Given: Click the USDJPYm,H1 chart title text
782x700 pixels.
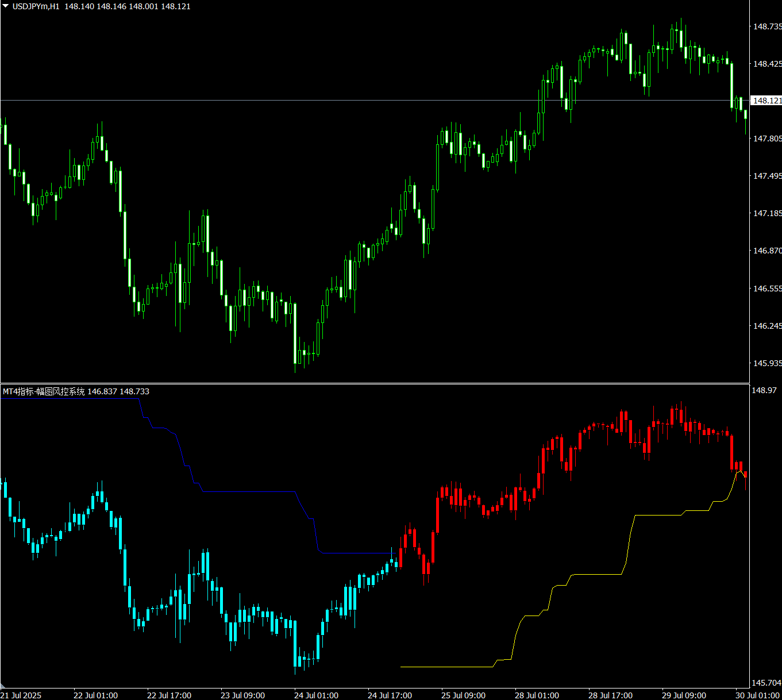Looking at the screenshot, I should pos(36,6).
